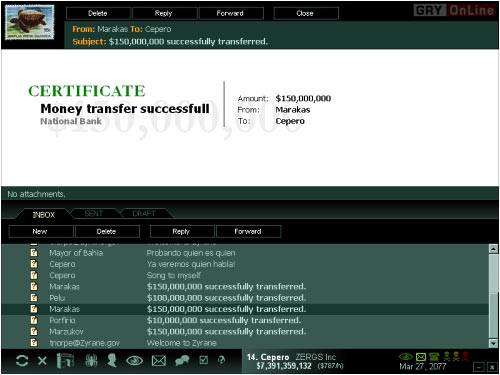This screenshot has height=375, width=500.
Task: Switch to the DRAFT tab
Action: click(x=144, y=213)
